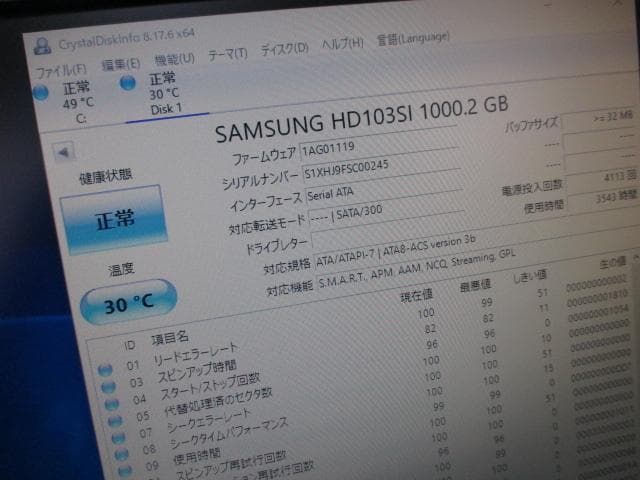Viewport: 640px width, 480px height.
Task: Click the 電源投入回数 label
Action: pyautogui.click(x=532, y=187)
